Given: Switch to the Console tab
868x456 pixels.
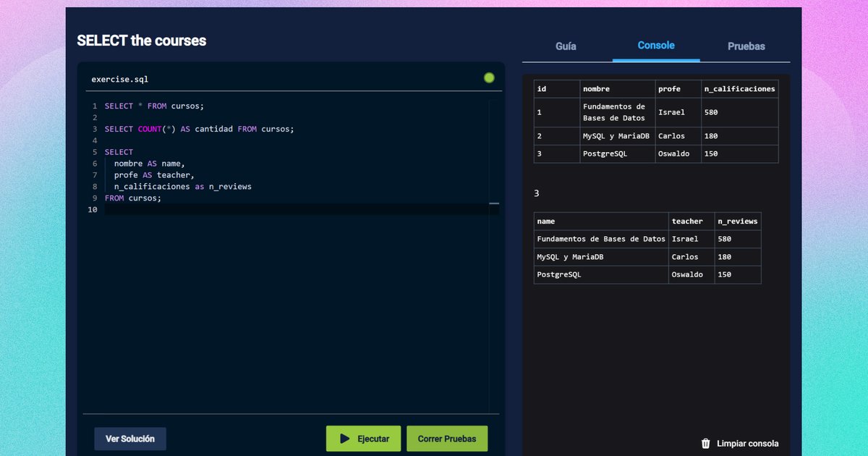Looking at the screenshot, I should (656, 46).
